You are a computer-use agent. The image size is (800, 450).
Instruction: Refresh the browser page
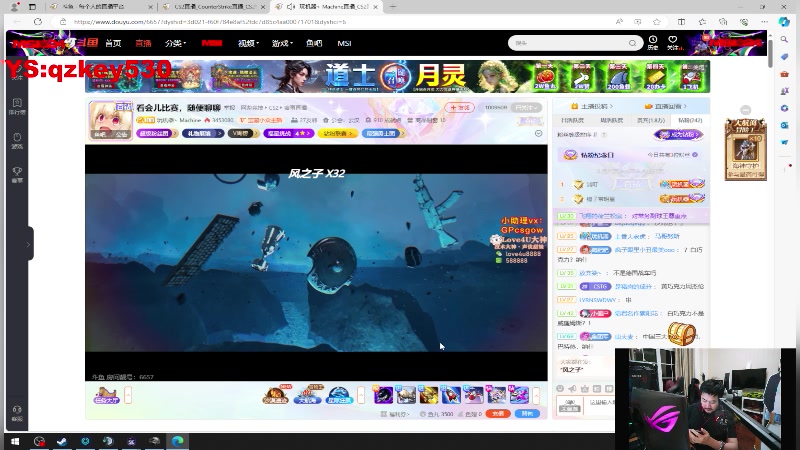[x=38, y=21]
